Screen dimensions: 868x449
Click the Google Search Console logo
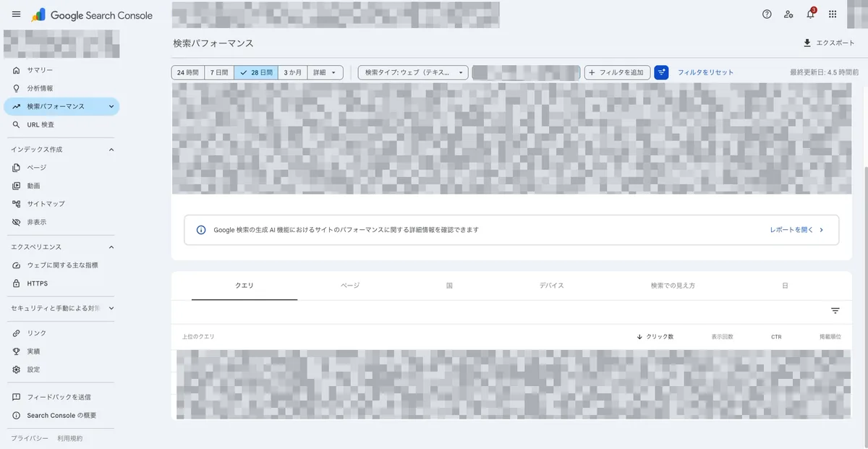[92, 15]
